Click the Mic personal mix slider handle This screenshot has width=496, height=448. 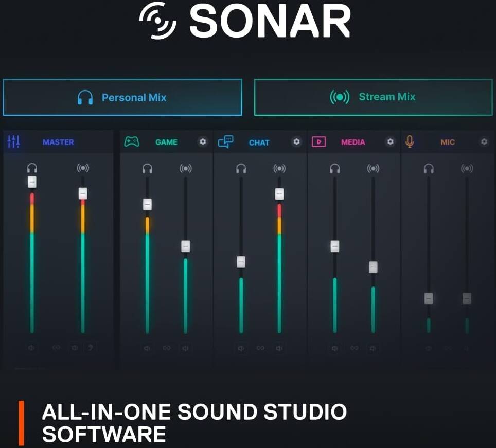(429, 298)
